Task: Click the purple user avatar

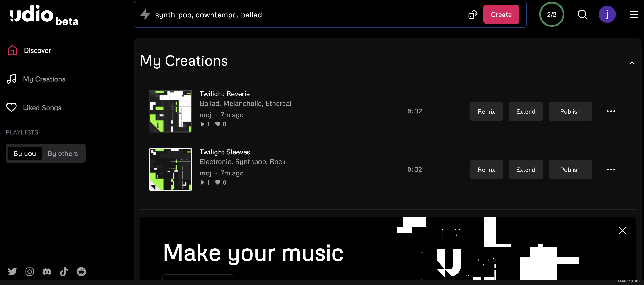Action: click(607, 15)
